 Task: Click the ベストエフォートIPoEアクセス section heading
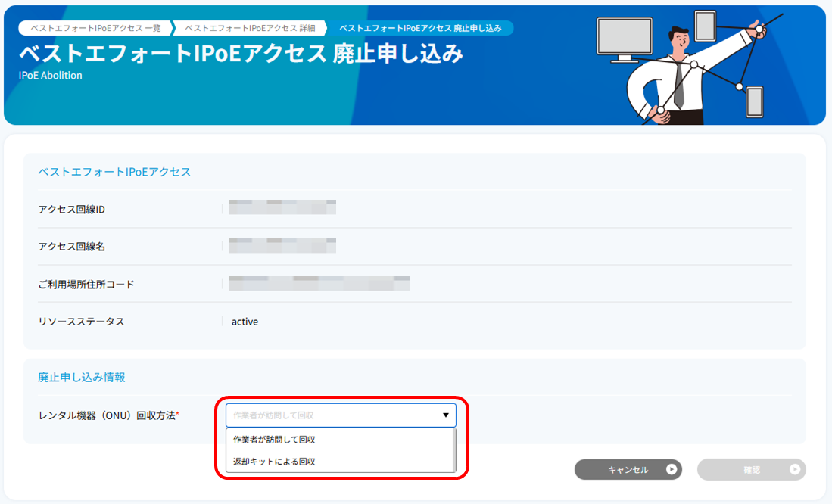click(114, 172)
